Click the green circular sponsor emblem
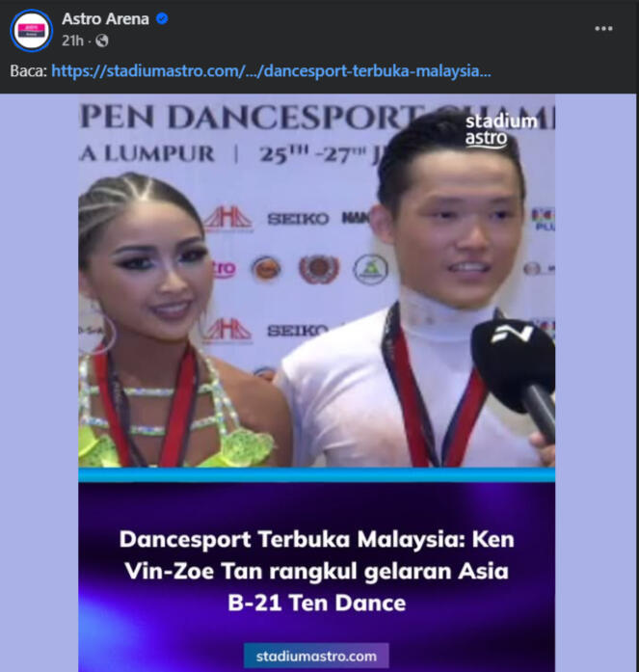Viewport: 639px width, 672px height. 370,270
